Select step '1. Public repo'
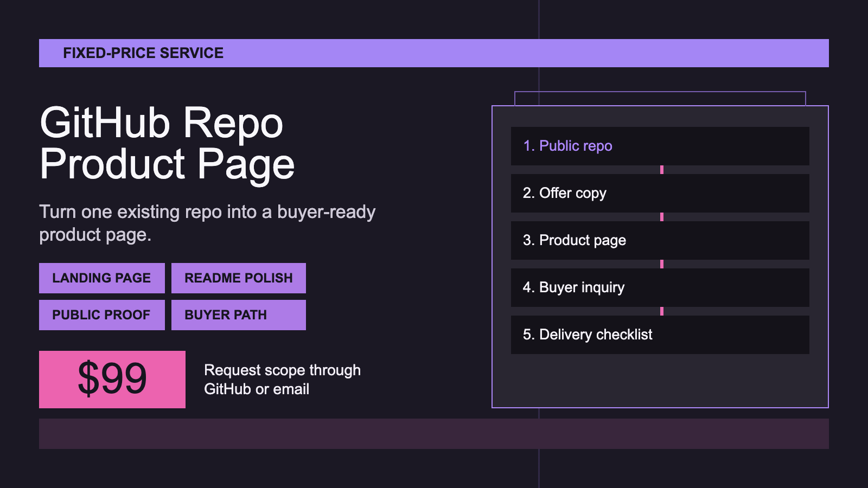 [660, 146]
